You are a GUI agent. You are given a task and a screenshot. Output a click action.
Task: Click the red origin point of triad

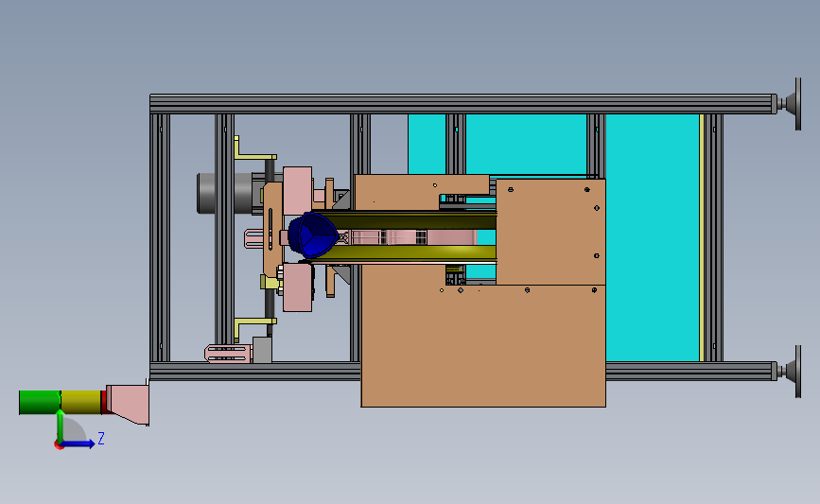[59, 445]
